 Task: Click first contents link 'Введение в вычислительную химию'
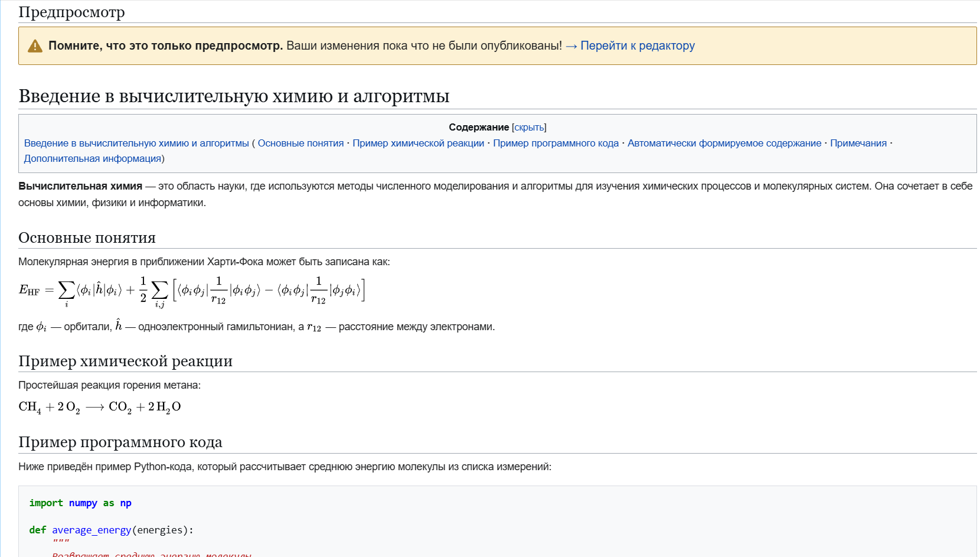coord(136,143)
